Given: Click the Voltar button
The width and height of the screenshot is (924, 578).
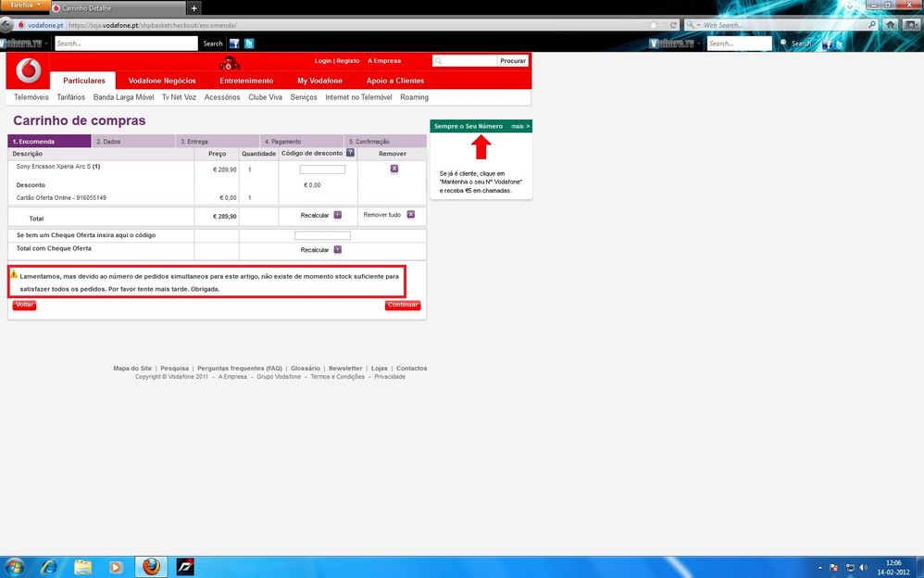Looking at the screenshot, I should click(x=24, y=305).
